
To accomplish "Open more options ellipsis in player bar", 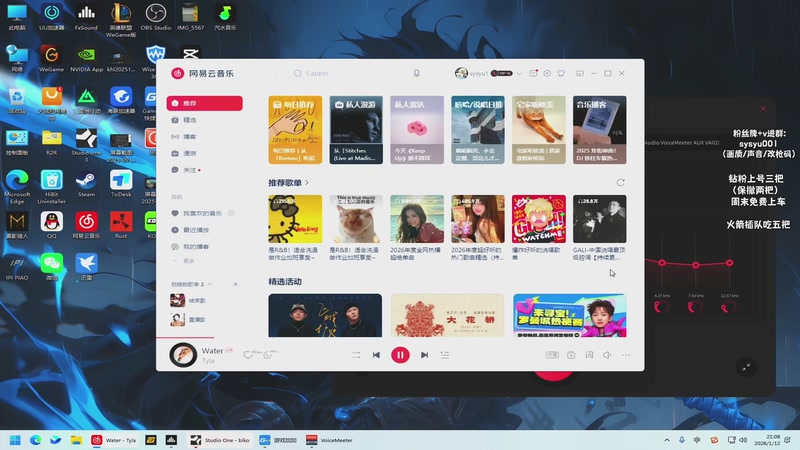I will (626, 355).
